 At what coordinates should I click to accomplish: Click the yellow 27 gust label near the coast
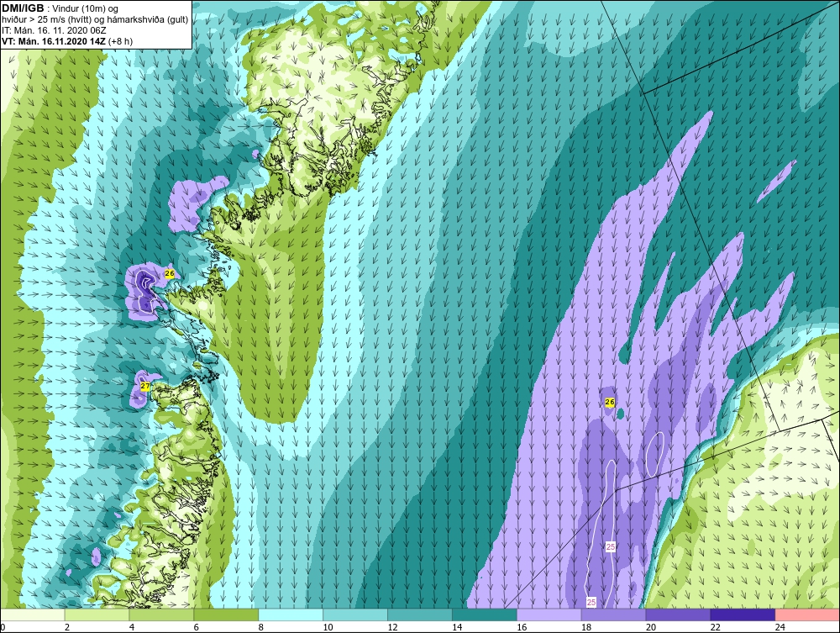(145, 386)
